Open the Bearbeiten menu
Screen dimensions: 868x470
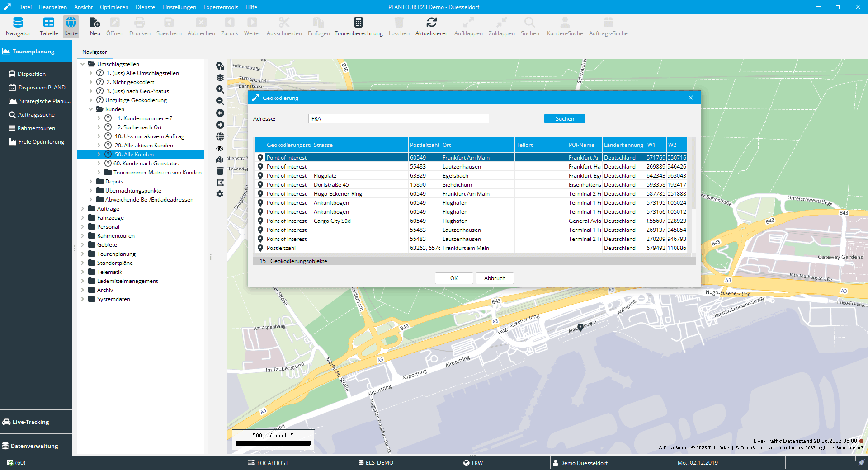point(53,7)
